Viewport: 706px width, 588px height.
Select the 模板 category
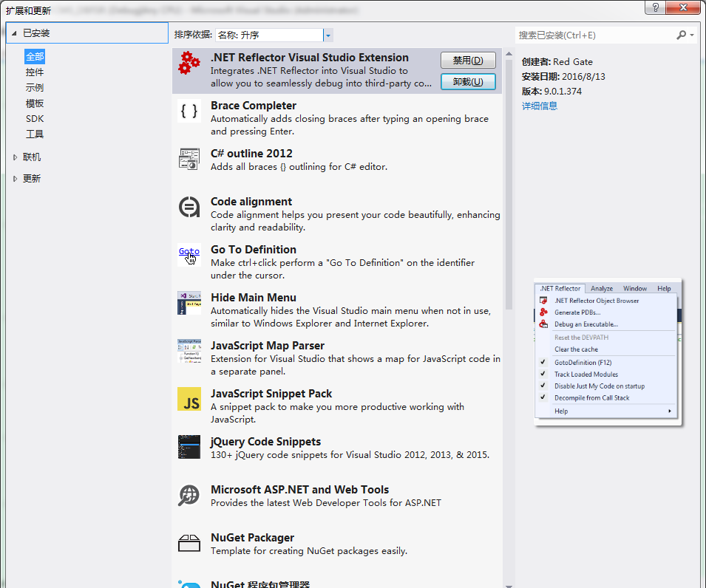(x=35, y=103)
